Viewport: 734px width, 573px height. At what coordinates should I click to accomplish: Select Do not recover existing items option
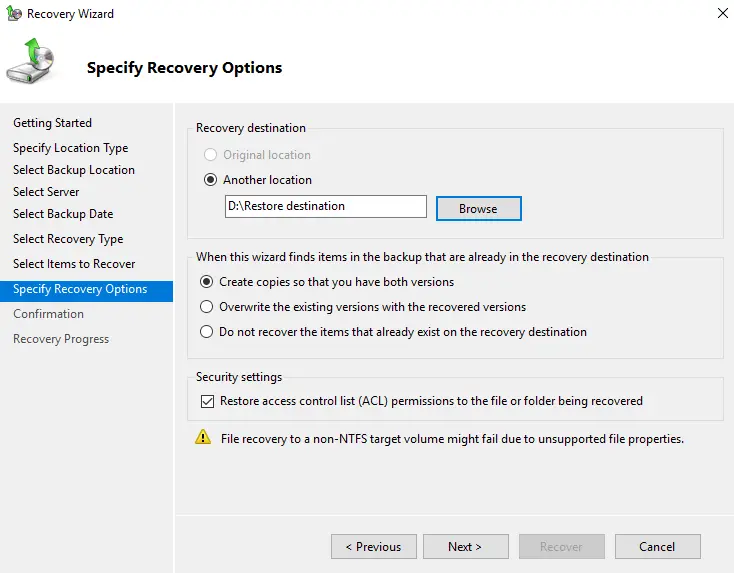pos(207,332)
